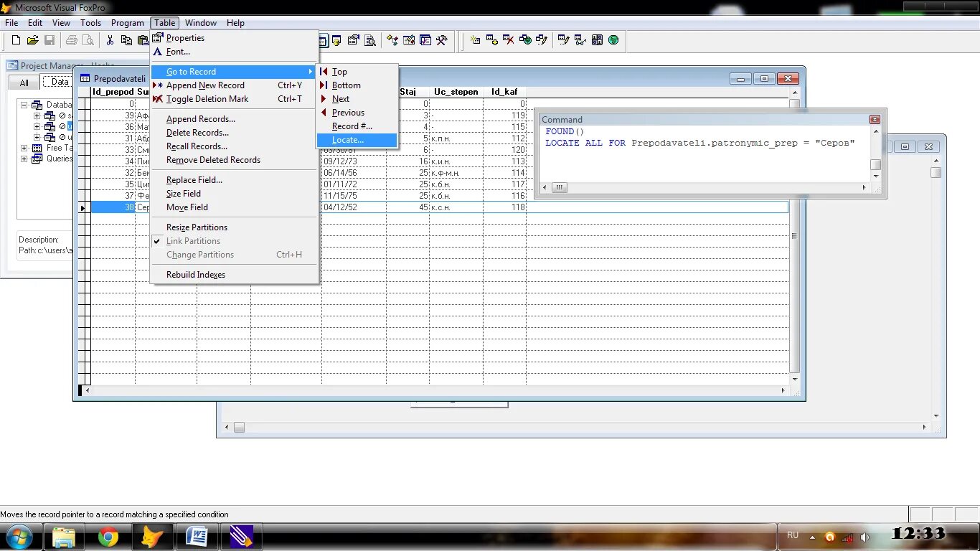Select Append New Record menu item
980x551 pixels.
click(235, 85)
